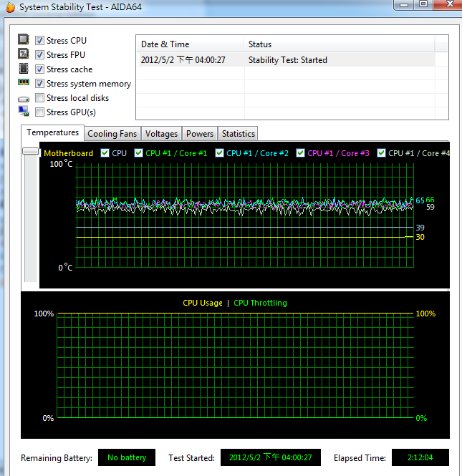Screen dimensions: 462x476
Task: Close the System Stability Test window
Action: (449, 4)
